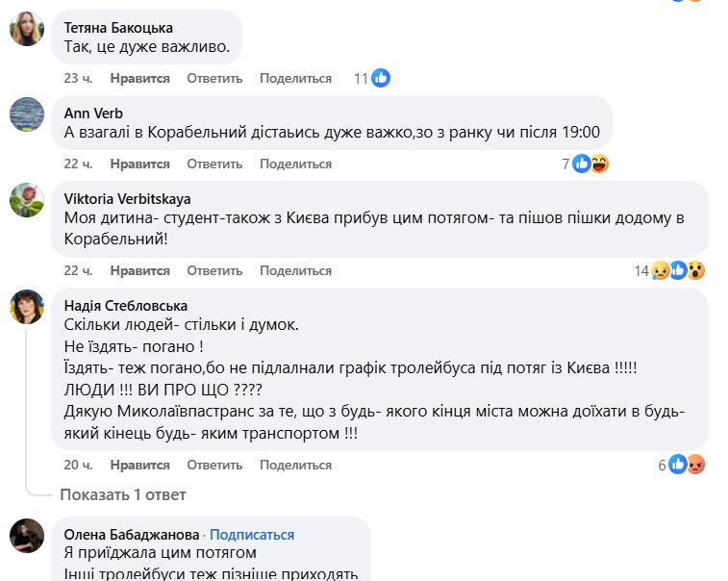Click the 22 ч. timestamp on Ann Verb's comment
The image size is (728, 581).
click(78, 164)
